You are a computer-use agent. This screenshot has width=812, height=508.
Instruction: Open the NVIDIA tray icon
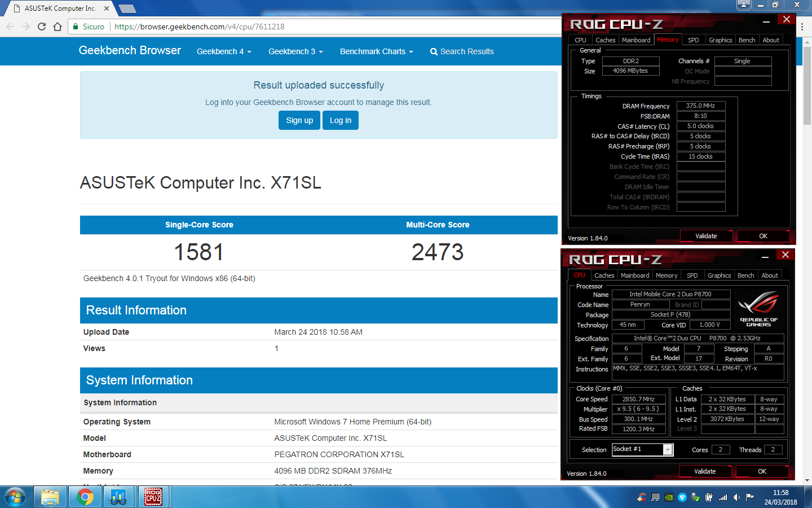[x=669, y=497]
